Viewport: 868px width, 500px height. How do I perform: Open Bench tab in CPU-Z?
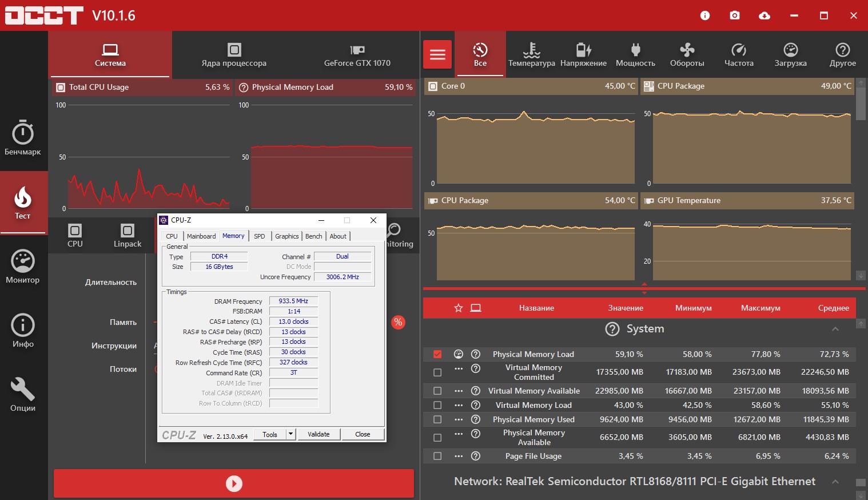314,236
